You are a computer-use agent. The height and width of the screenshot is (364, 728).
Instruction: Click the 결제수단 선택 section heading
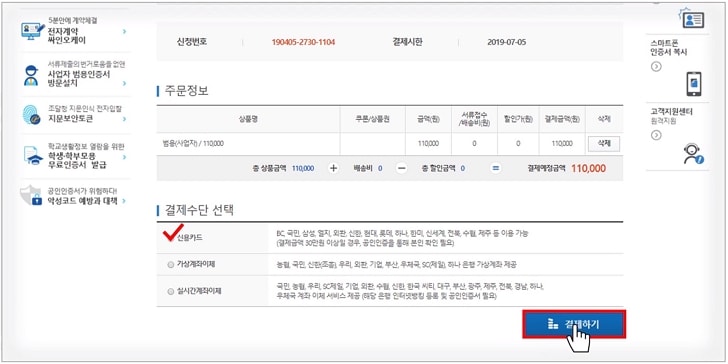pos(199,210)
